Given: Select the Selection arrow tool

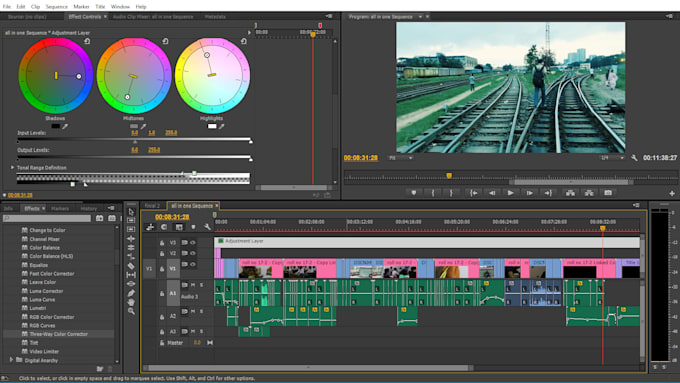Looking at the screenshot, I should click(x=131, y=212).
